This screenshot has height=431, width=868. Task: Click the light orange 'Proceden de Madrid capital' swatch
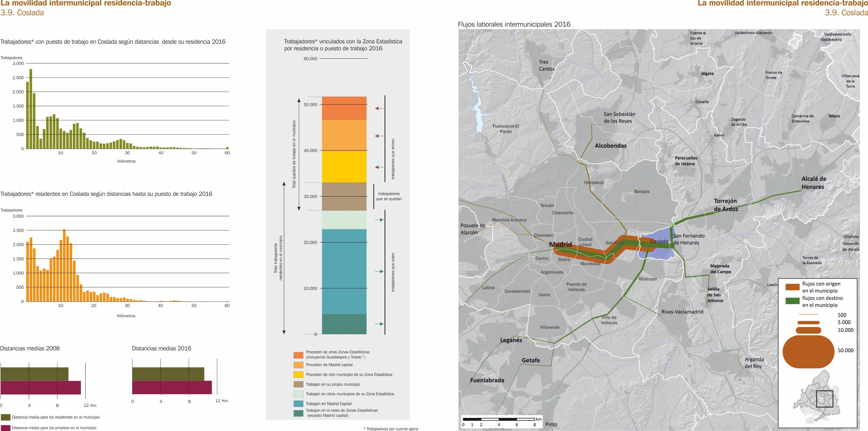click(x=298, y=365)
